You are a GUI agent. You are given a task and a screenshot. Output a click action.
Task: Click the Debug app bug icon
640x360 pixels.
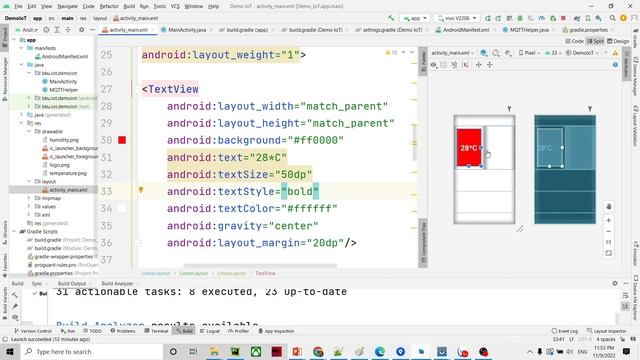point(520,18)
